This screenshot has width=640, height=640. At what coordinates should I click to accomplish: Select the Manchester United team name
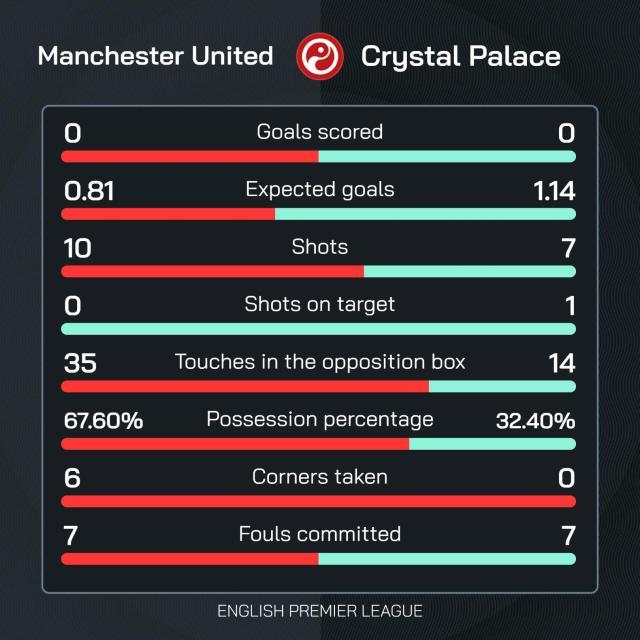coord(155,56)
